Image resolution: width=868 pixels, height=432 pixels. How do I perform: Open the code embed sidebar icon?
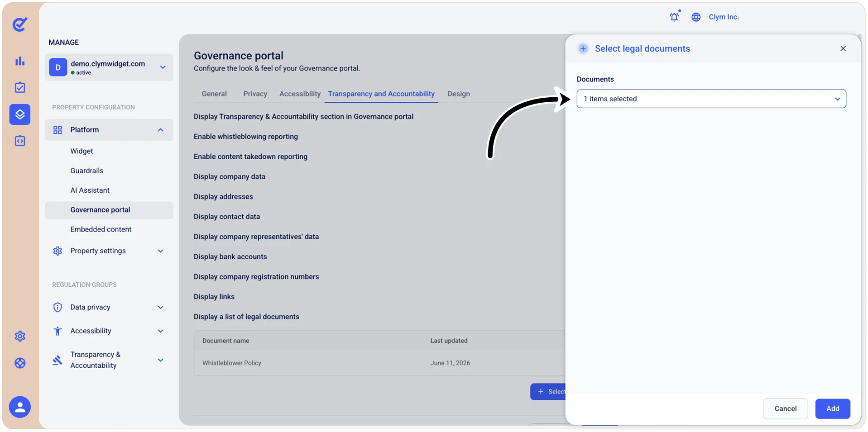pyautogui.click(x=20, y=141)
